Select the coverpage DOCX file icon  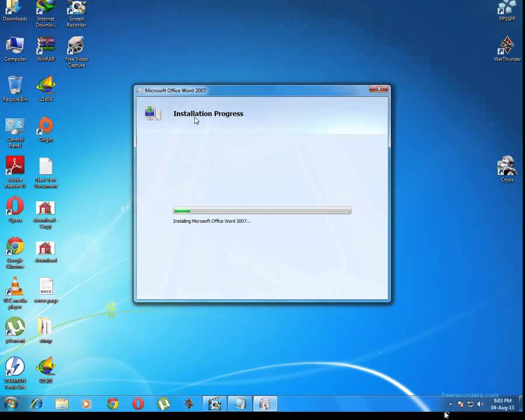[x=46, y=290]
